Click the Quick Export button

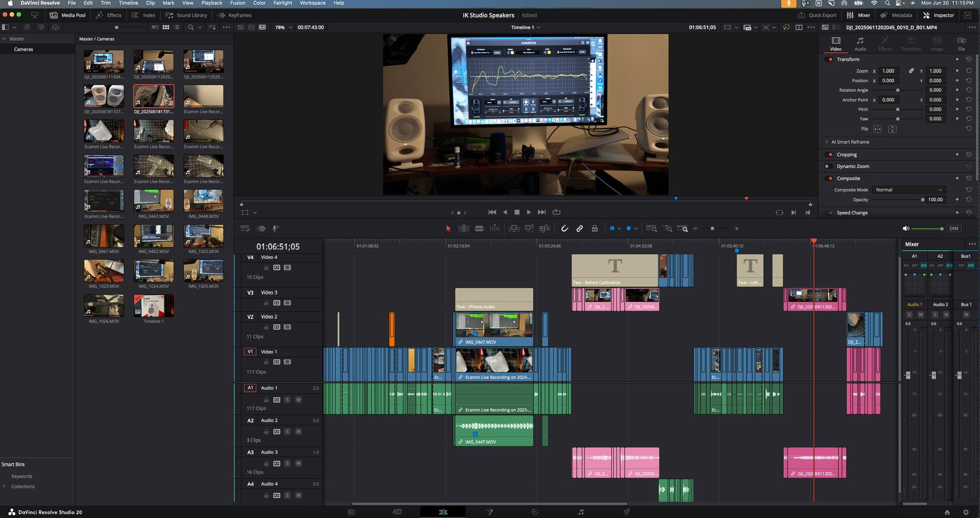[817, 15]
